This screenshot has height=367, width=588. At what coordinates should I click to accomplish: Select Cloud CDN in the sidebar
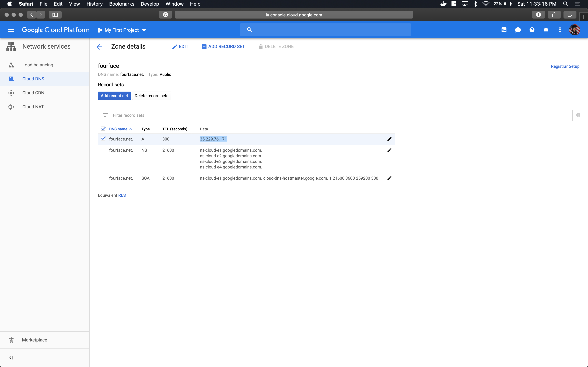pos(33,93)
